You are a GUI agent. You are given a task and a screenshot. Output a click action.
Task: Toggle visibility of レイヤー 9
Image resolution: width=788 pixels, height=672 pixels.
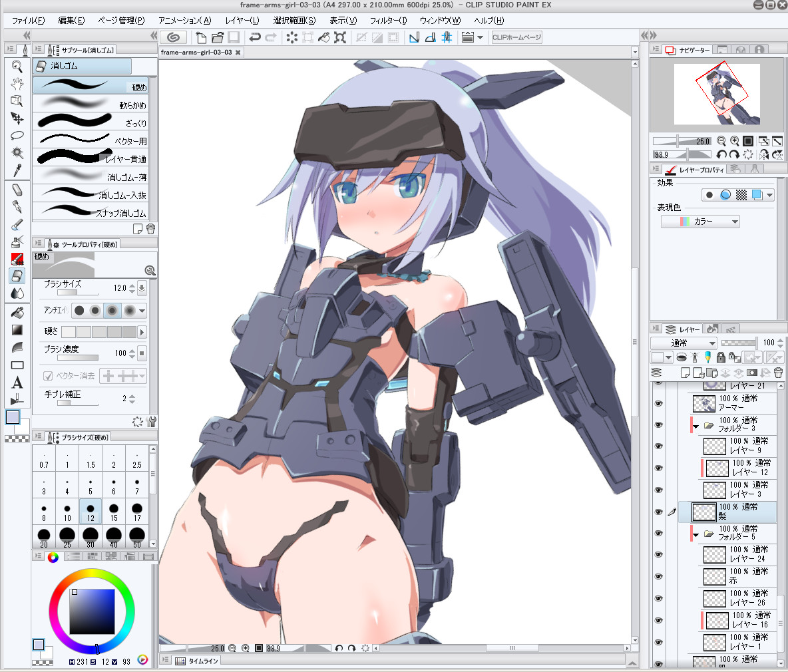658,446
